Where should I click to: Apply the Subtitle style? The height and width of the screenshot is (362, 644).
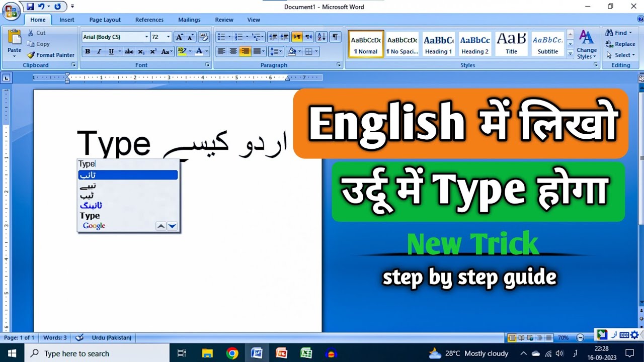tap(548, 44)
